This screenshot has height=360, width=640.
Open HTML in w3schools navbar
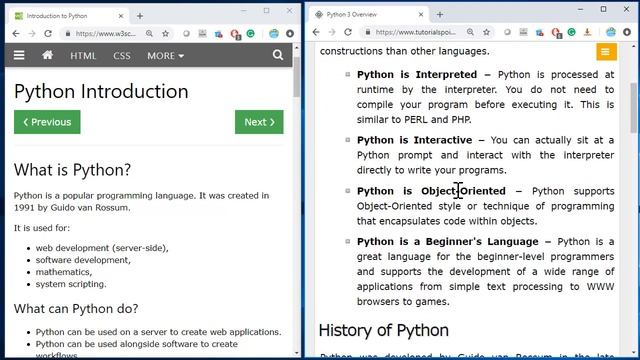83,56
